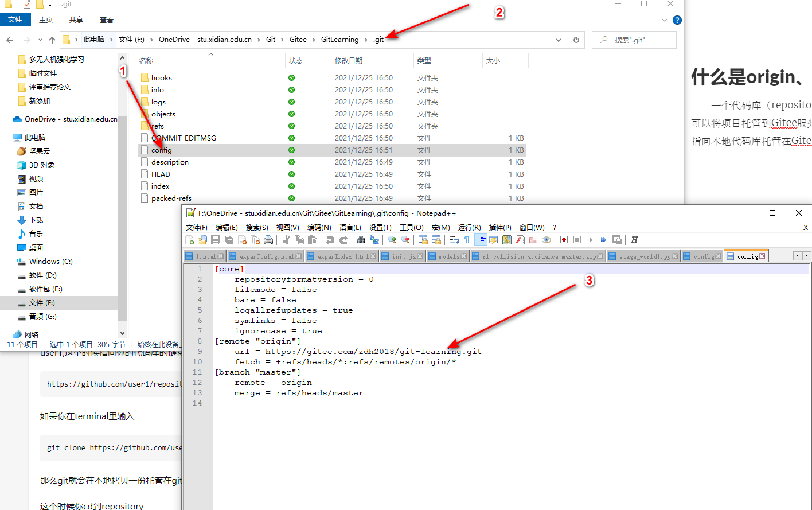
Task: Open the Function List icon in Notepad++
Action: tap(520, 240)
